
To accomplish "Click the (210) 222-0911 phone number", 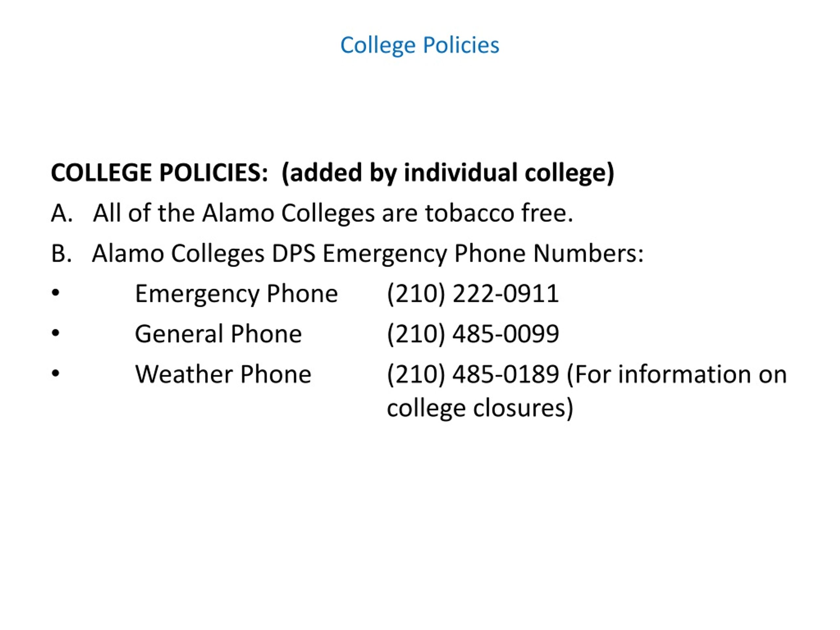I will click(x=473, y=294).
